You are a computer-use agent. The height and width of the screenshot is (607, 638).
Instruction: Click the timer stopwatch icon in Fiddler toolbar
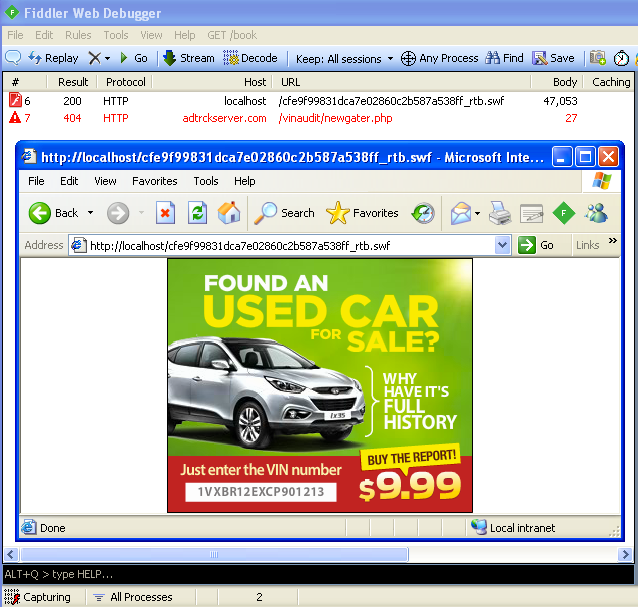(x=621, y=58)
